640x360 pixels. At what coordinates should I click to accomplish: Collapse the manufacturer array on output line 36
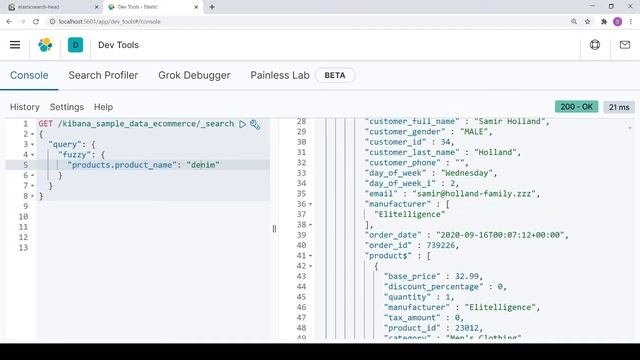(x=311, y=204)
